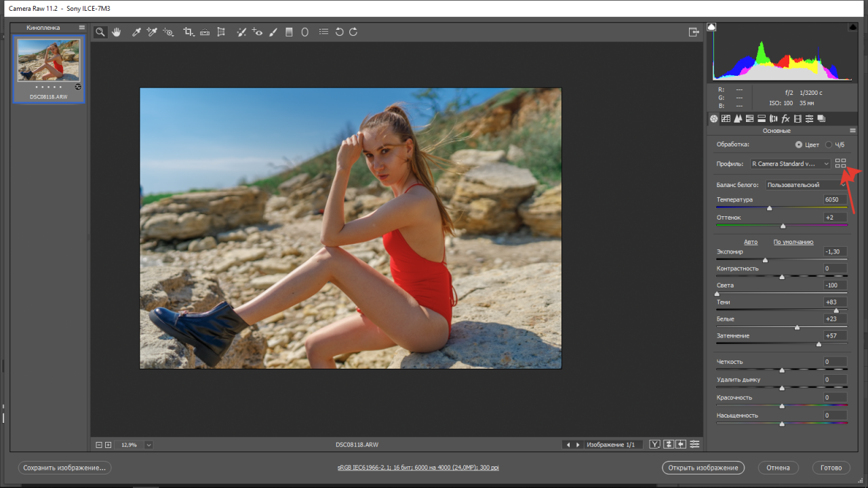Swap before and after settings
This screenshot has height=488, width=868.
[669, 445]
